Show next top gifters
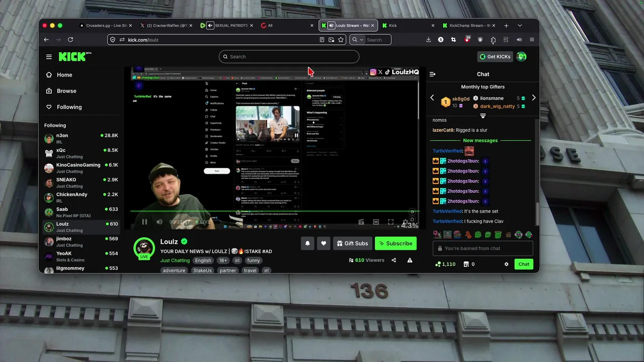 click(x=534, y=98)
